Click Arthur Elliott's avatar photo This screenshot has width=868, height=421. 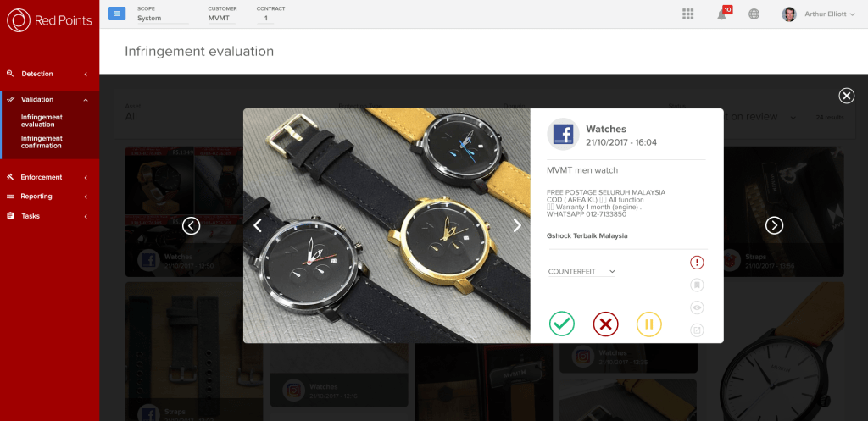coord(789,14)
